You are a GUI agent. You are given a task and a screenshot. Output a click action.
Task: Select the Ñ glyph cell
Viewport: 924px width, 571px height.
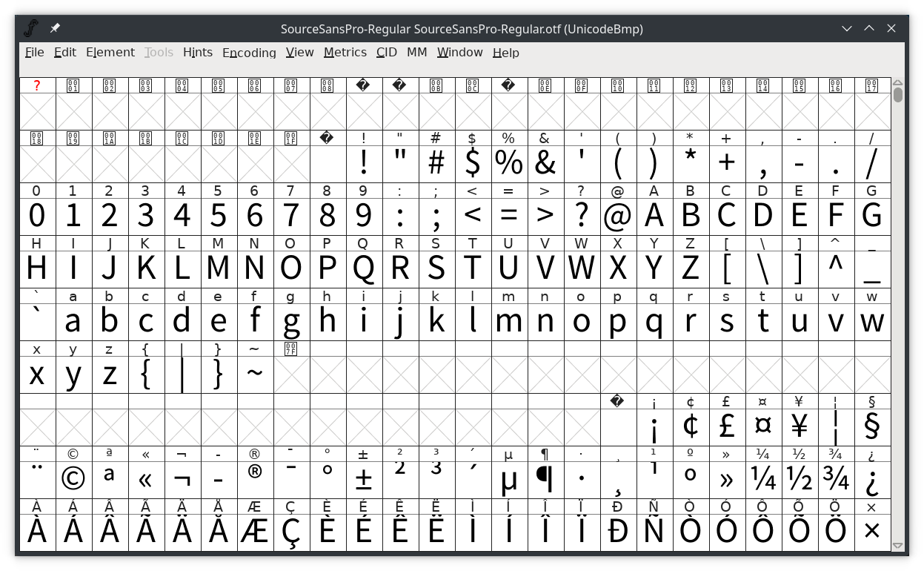tap(654, 532)
